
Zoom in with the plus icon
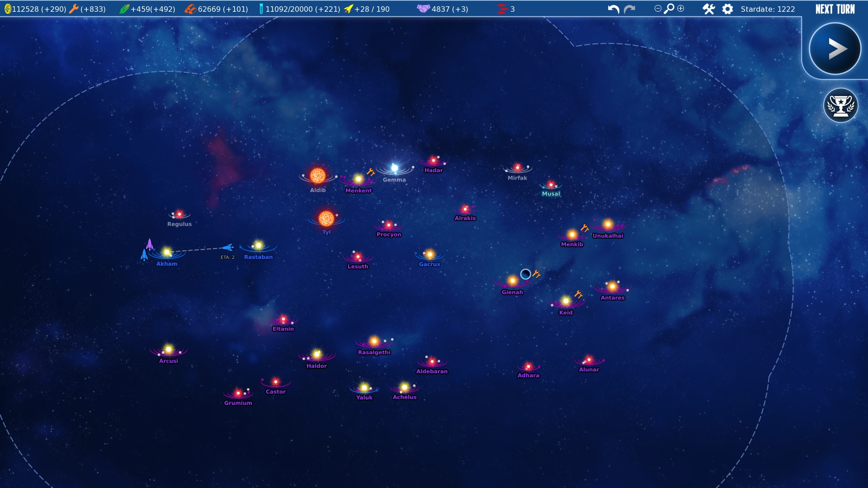tap(681, 9)
